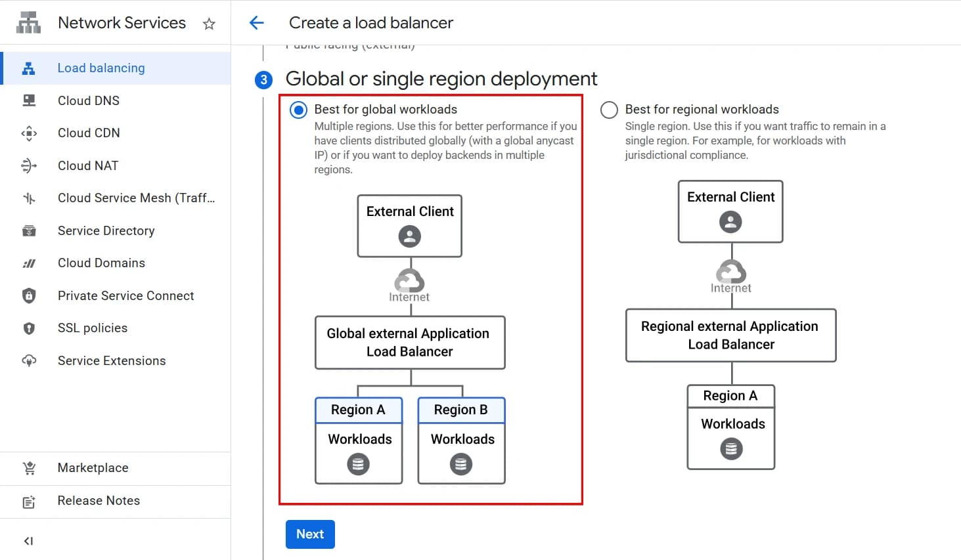Select Best for global workloads option
This screenshot has width=961, height=560.
(298, 110)
